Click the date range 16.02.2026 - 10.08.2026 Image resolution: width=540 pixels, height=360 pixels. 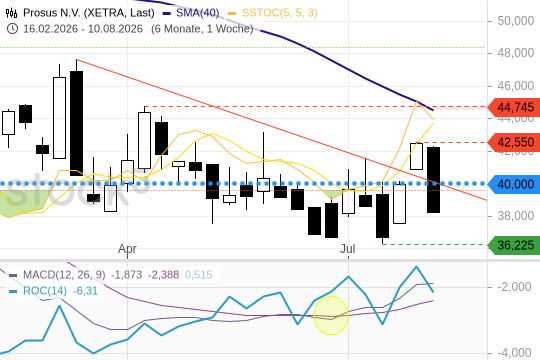pyautogui.click(x=83, y=29)
